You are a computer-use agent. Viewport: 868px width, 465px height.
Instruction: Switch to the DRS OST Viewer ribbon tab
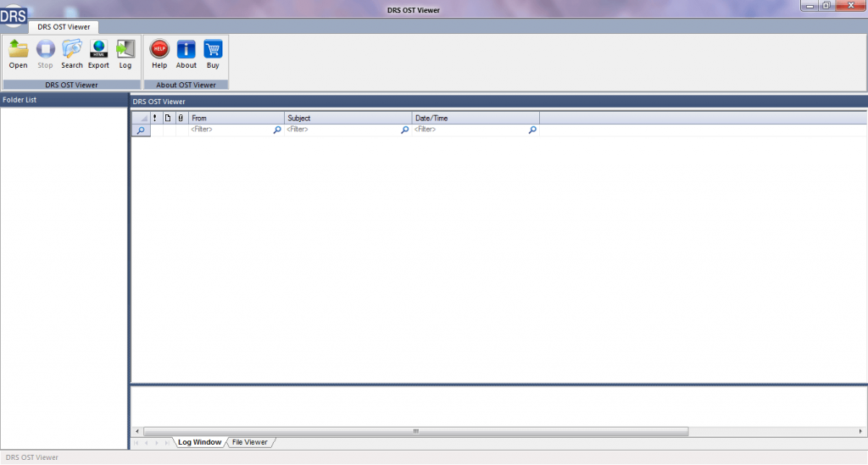click(x=64, y=26)
